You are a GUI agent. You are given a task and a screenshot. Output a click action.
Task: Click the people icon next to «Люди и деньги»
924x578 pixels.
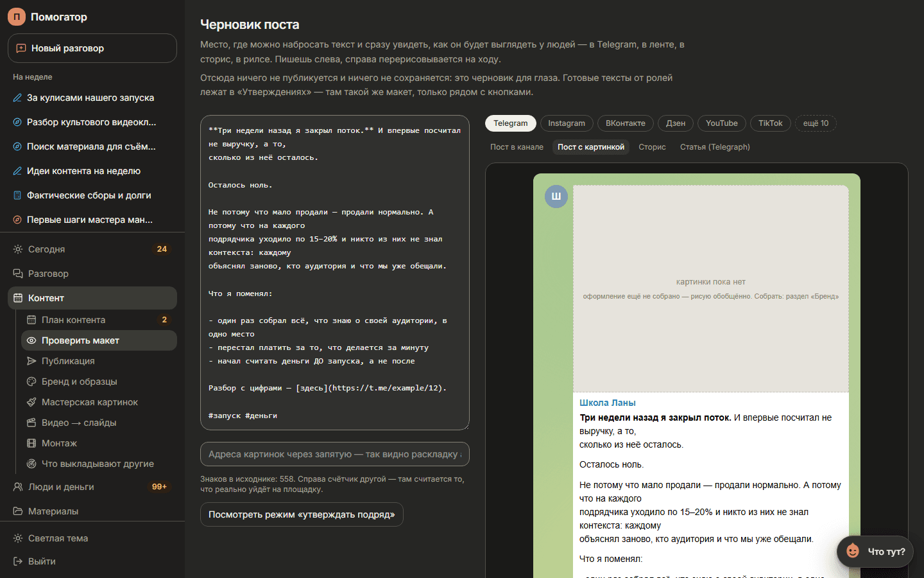click(18, 487)
